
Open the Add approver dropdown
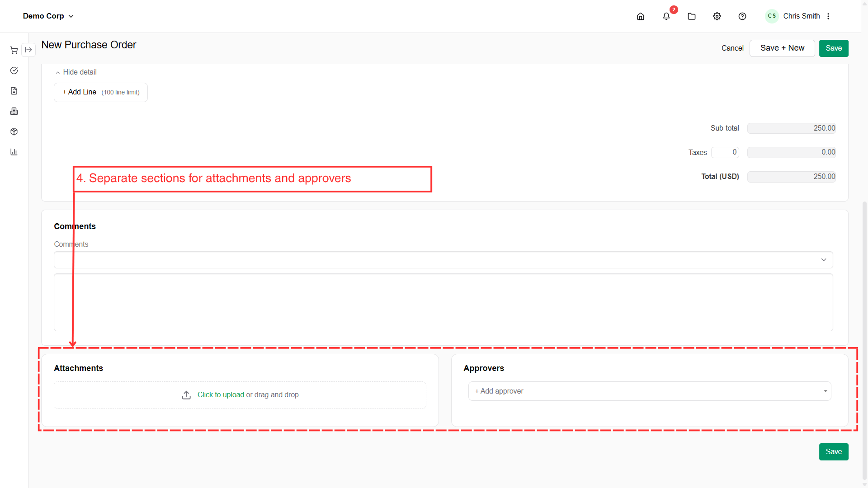click(650, 391)
